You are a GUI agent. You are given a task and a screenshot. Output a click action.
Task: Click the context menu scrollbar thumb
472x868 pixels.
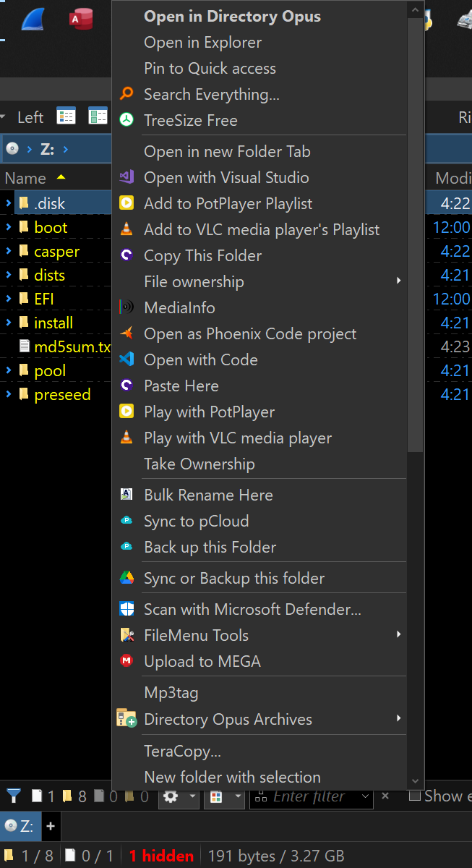(x=415, y=235)
